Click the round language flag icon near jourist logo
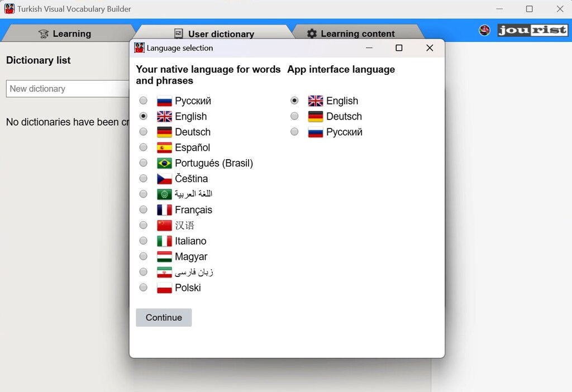The width and height of the screenshot is (572, 392). pyautogui.click(x=485, y=30)
